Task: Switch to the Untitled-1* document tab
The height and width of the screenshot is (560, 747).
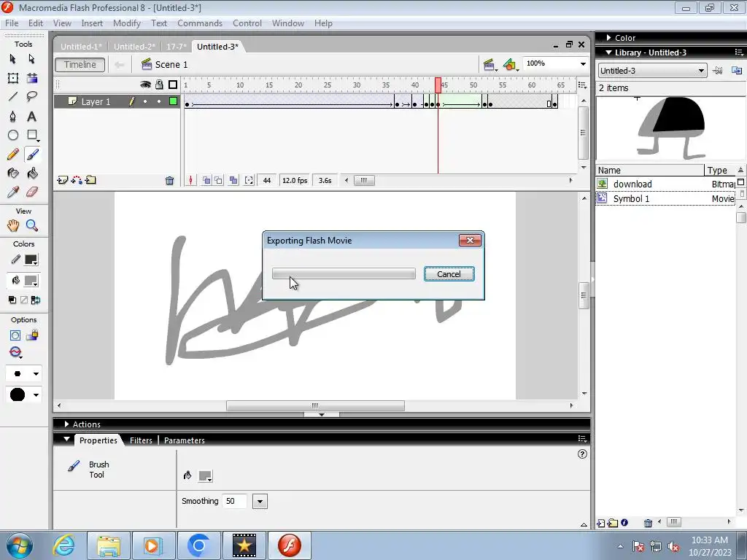Action: (x=81, y=47)
